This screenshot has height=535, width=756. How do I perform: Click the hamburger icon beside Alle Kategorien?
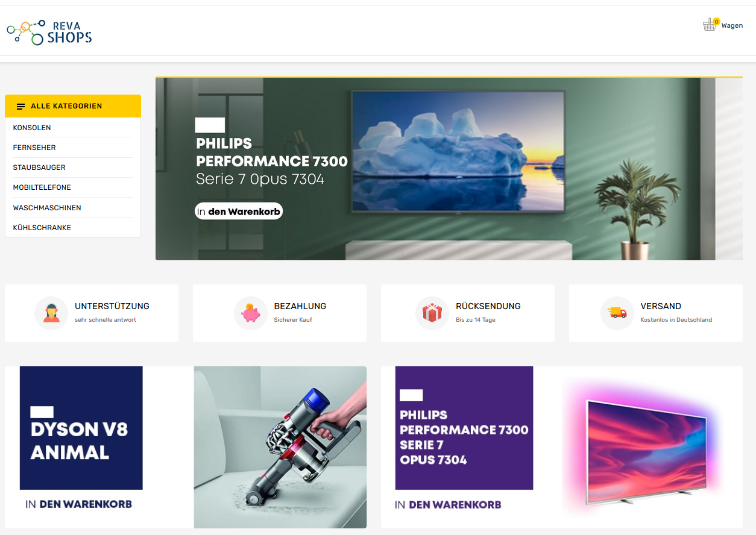(21, 107)
